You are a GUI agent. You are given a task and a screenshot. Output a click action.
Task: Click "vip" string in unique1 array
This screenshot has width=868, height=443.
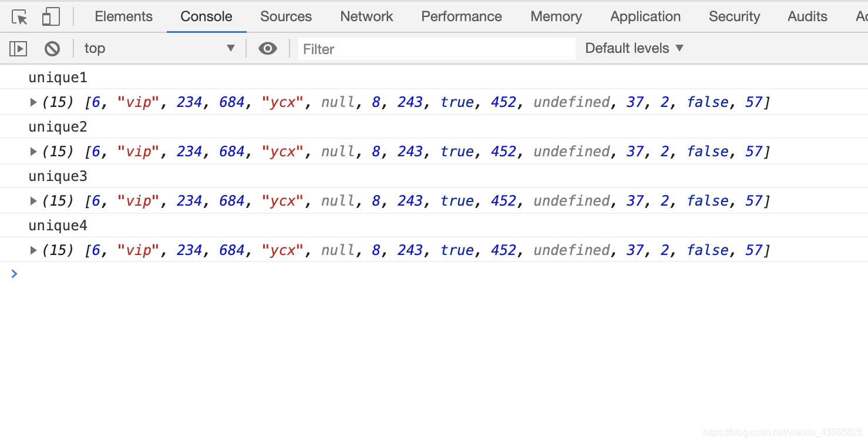click(139, 102)
